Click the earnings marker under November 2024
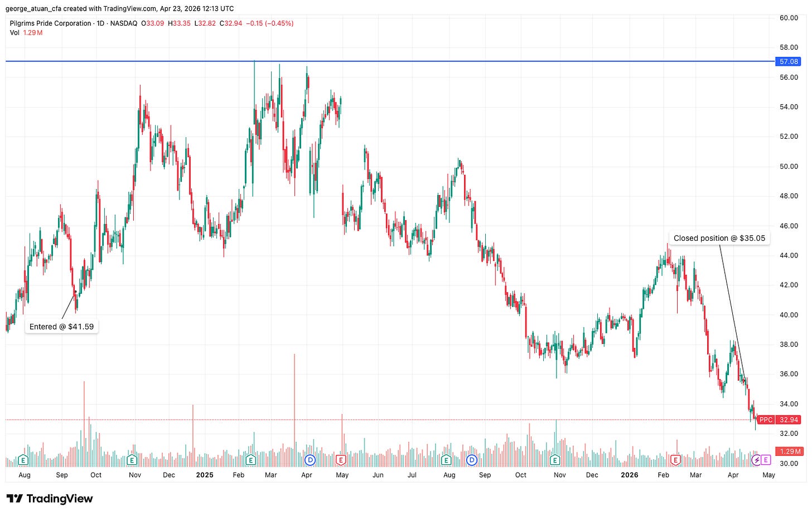Viewport: 812px width, 515px height. pyautogui.click(x=131, y=460)
